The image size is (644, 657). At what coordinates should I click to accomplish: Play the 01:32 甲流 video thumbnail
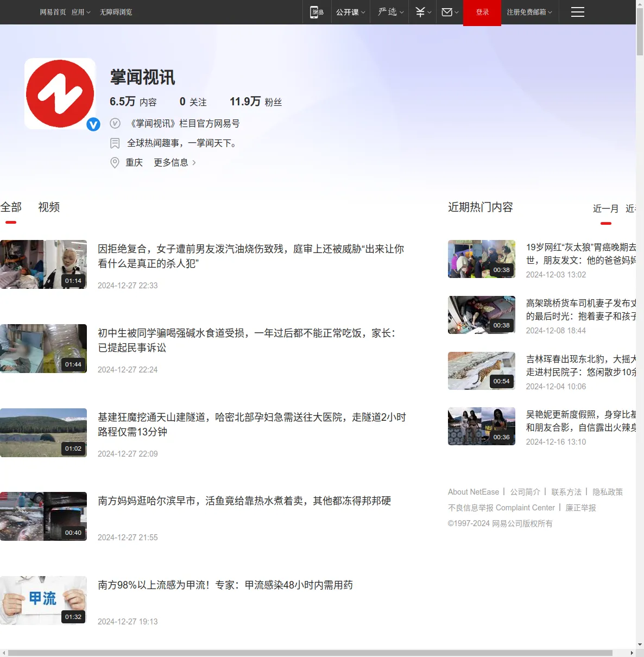43,601
